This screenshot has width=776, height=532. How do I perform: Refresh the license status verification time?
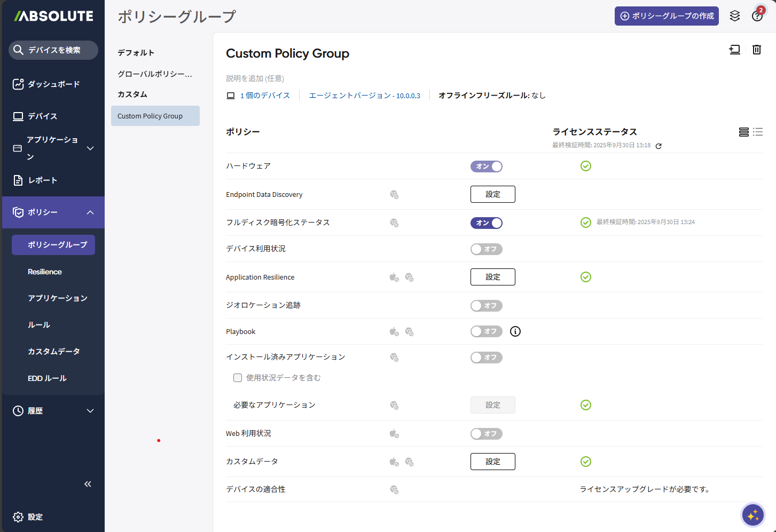659,146
